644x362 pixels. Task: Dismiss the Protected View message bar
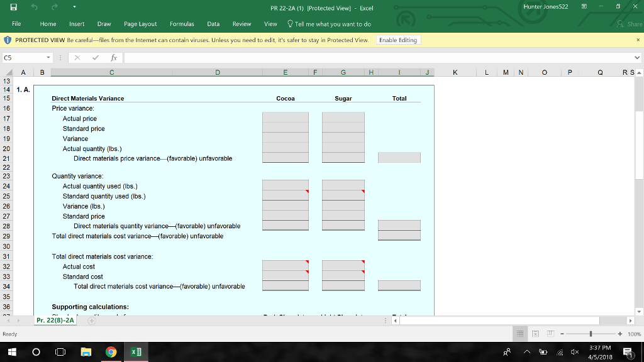638,40
